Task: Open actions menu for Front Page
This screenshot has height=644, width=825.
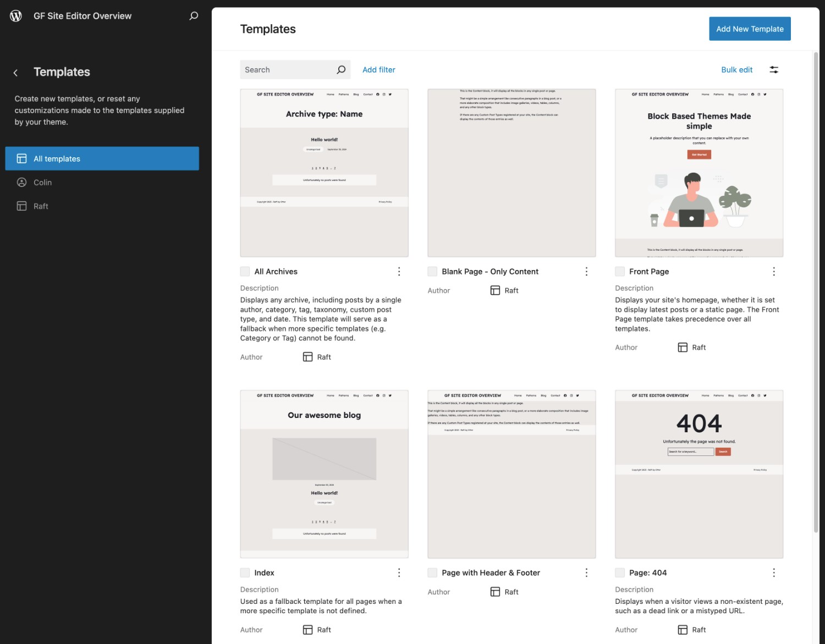Action: coord(774,272)
